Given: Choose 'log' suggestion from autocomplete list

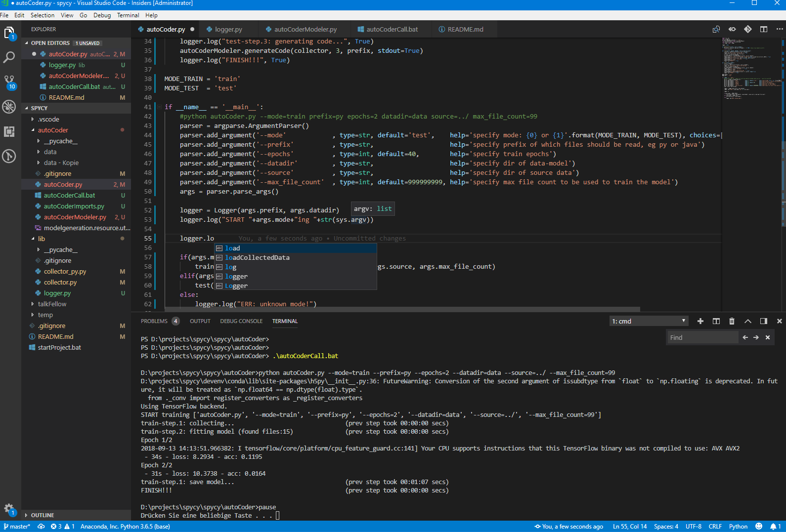Looking at the screenshot, I should click(x=296, y=267).
